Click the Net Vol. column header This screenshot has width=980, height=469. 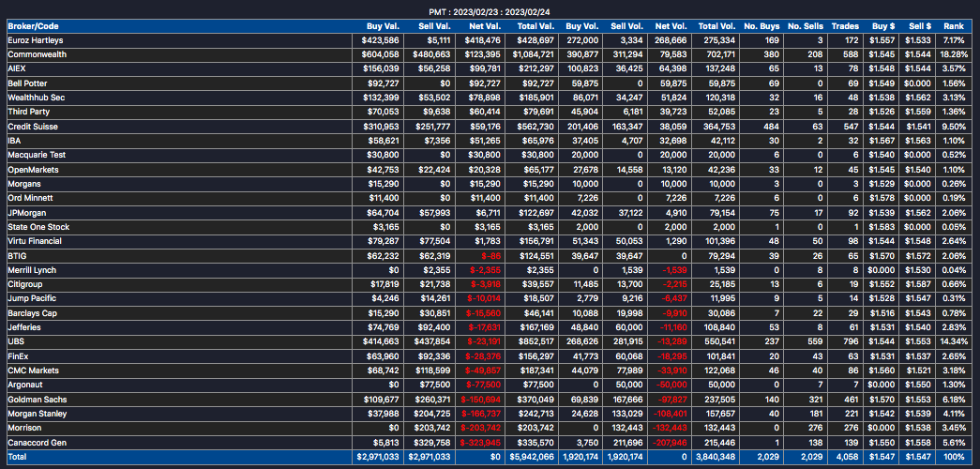tap(671, 26)
